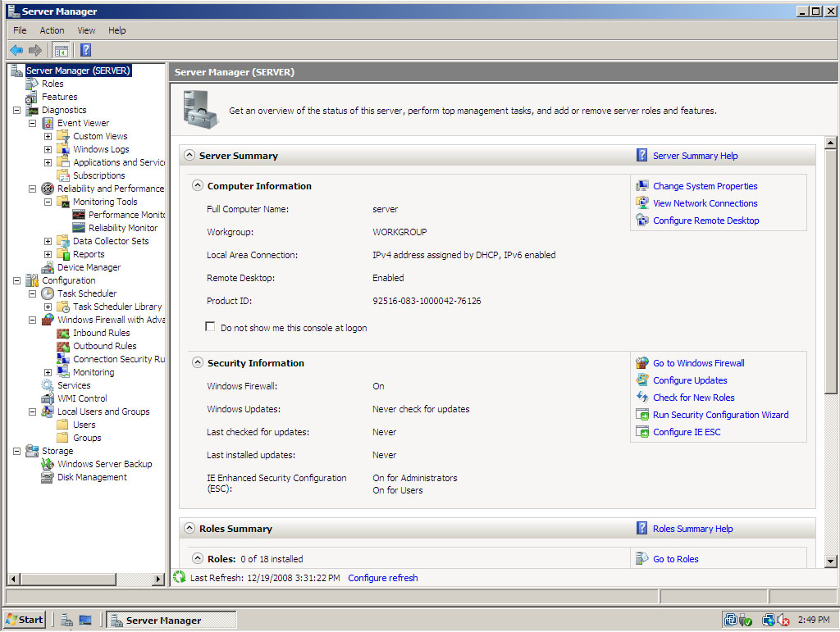Select the Features node icon
840x632 pixels.
32,97
